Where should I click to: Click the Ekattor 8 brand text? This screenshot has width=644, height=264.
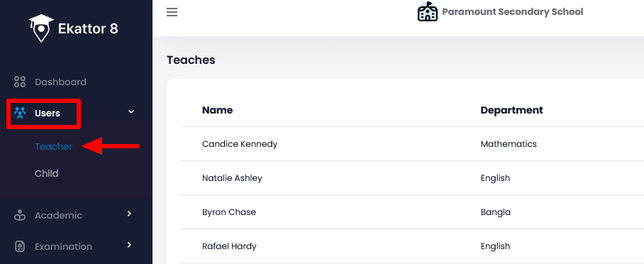click(88, 29)
